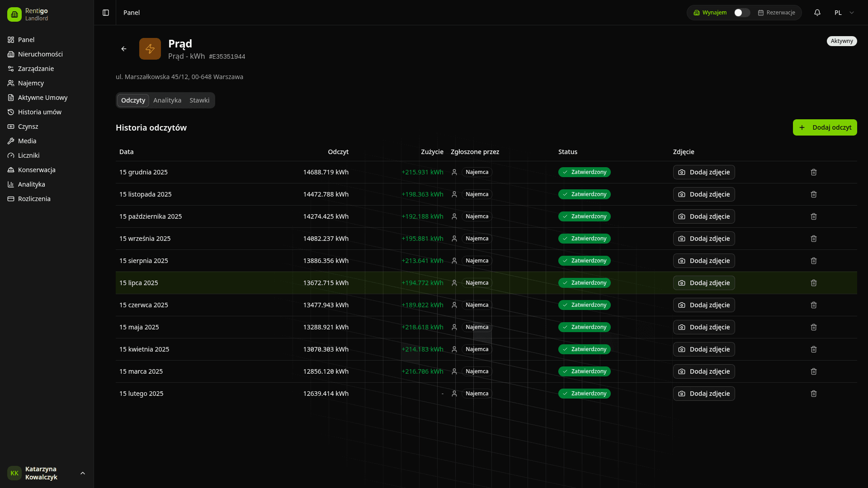The height and width of the screenshot is (488, 868).
Task: Open Liczniki in the sidebar
Action: tap(28, 155)
